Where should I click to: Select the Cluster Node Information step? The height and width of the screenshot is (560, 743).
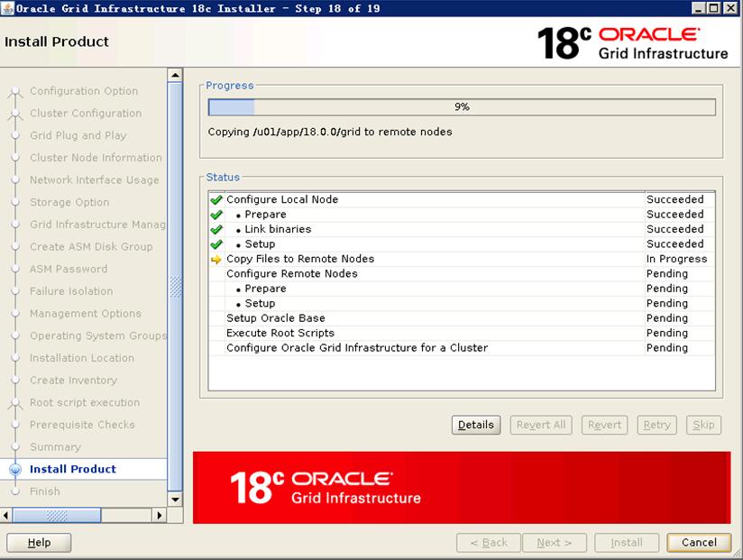96,158
